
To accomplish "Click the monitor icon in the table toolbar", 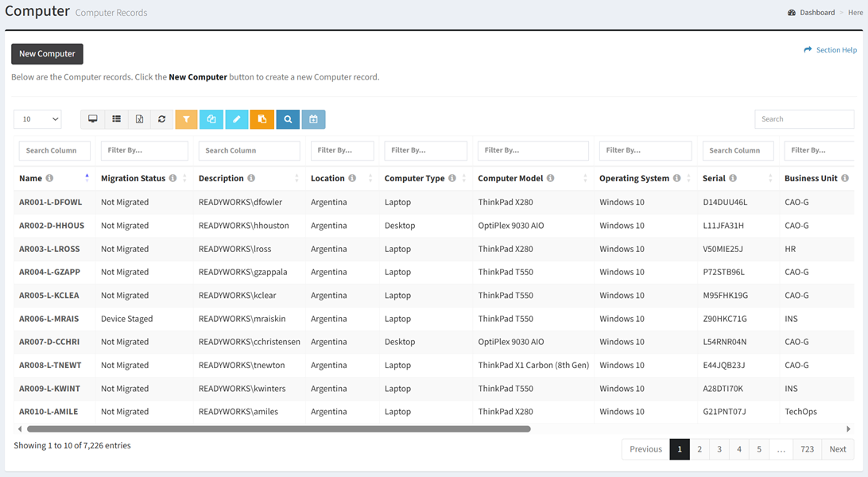I will (93, 119).
